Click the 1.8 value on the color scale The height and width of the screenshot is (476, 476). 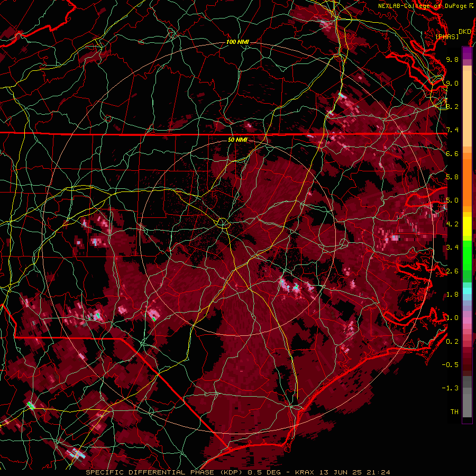tap(452, 295)
